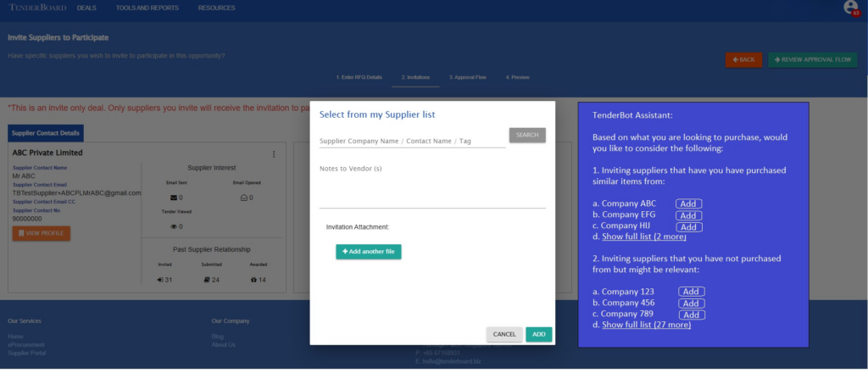Open the Tools and Reports menu

[x=147, y=8]
